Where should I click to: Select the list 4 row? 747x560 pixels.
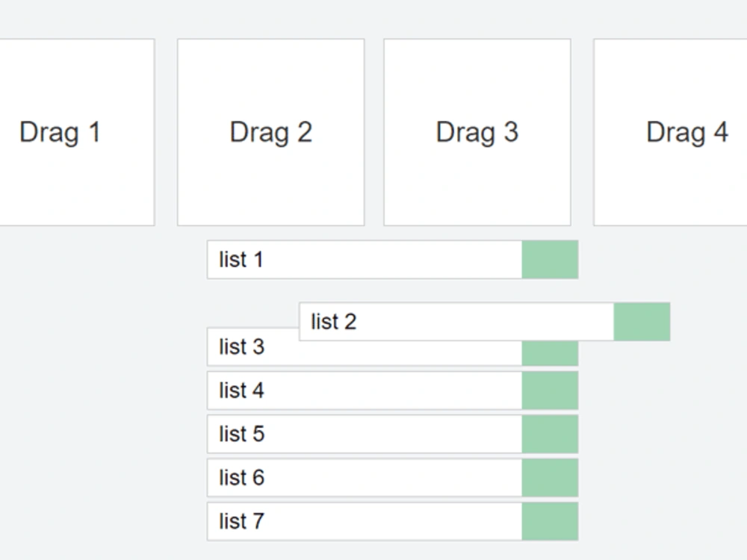(393, 391)
